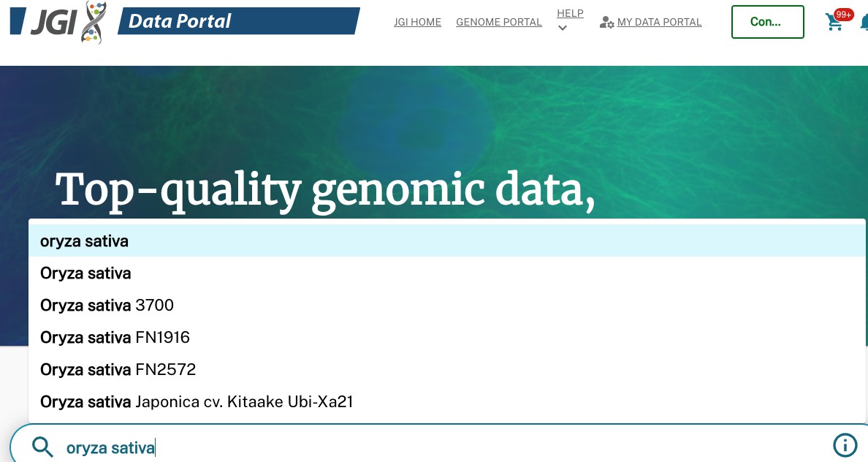Click the green-outlined Con... button
This screenshot has width=868, height=462.
[x=767, y=22]
